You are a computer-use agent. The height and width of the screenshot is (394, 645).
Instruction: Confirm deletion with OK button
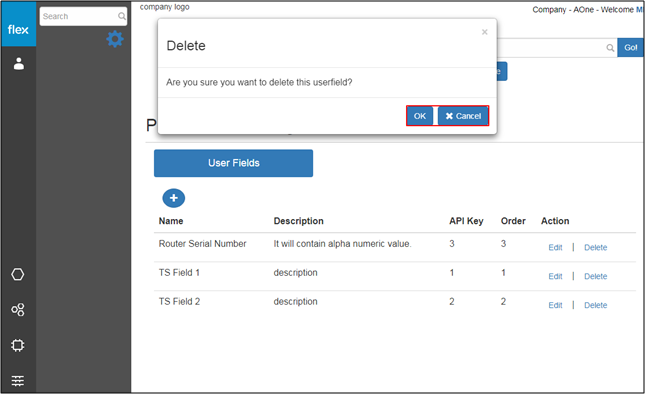pyautogui.click(x=420, y=116)
